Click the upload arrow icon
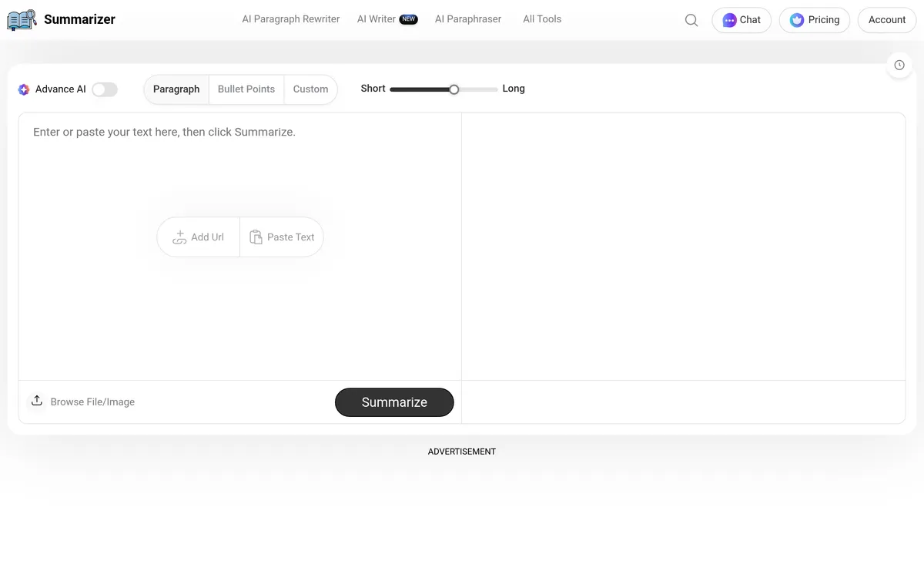Screen dimensions: 924x578 [36, 401]
